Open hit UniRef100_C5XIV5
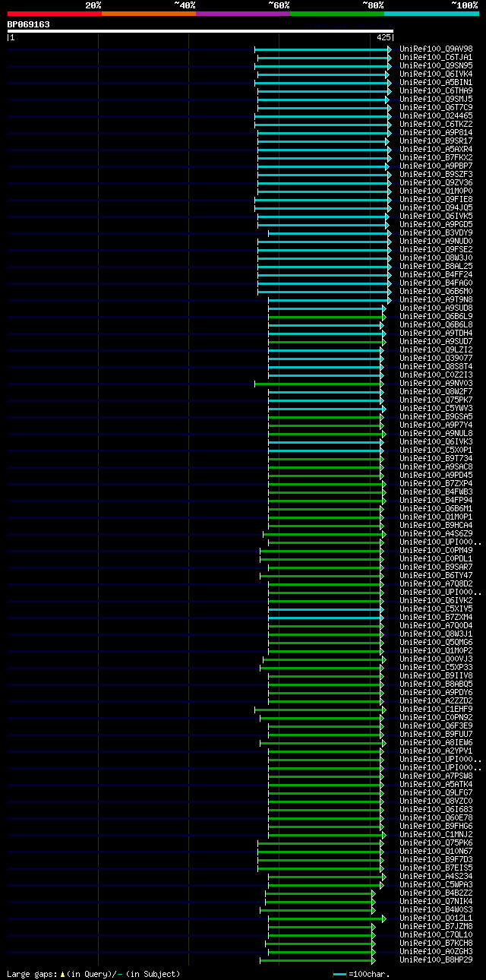This screenshot has height=980, width=486. tap(436, 609)
